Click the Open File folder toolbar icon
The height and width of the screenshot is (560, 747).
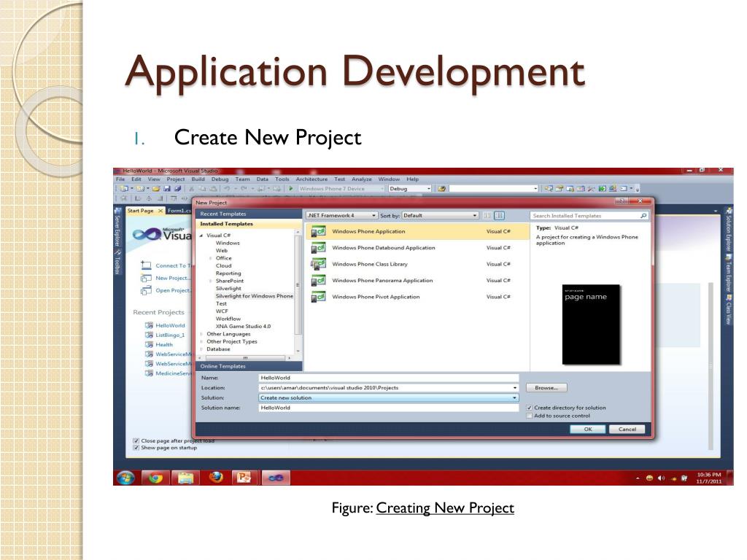pos(156,189)
